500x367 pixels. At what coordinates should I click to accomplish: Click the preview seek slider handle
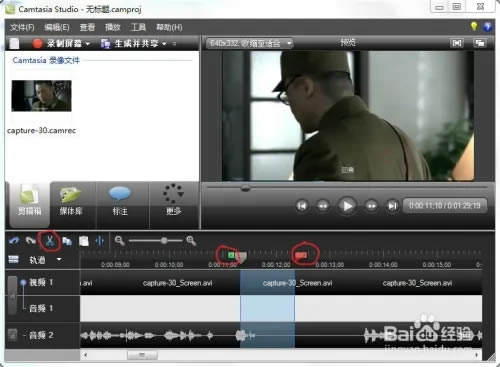(245, 189)
